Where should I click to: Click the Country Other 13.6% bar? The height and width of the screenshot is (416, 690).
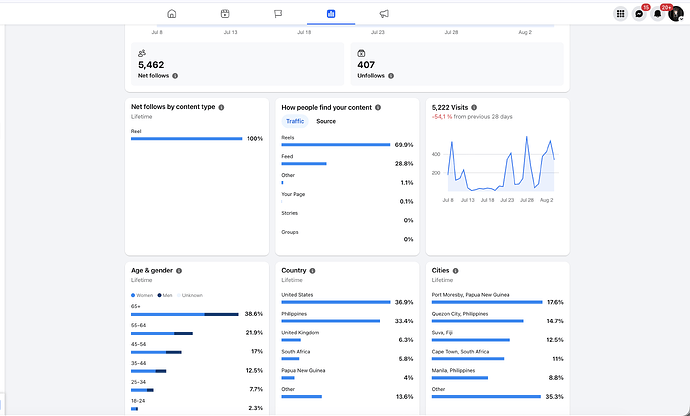tap(301, 397)
